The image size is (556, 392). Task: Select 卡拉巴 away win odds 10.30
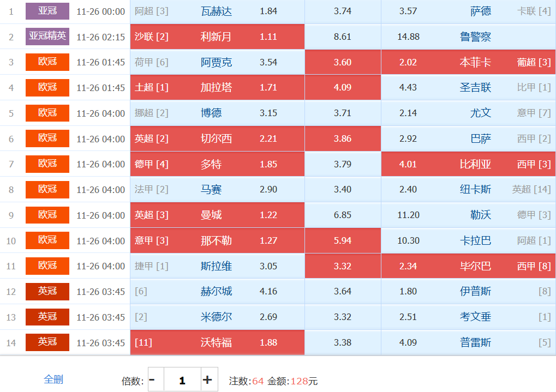tap(468, 240)
